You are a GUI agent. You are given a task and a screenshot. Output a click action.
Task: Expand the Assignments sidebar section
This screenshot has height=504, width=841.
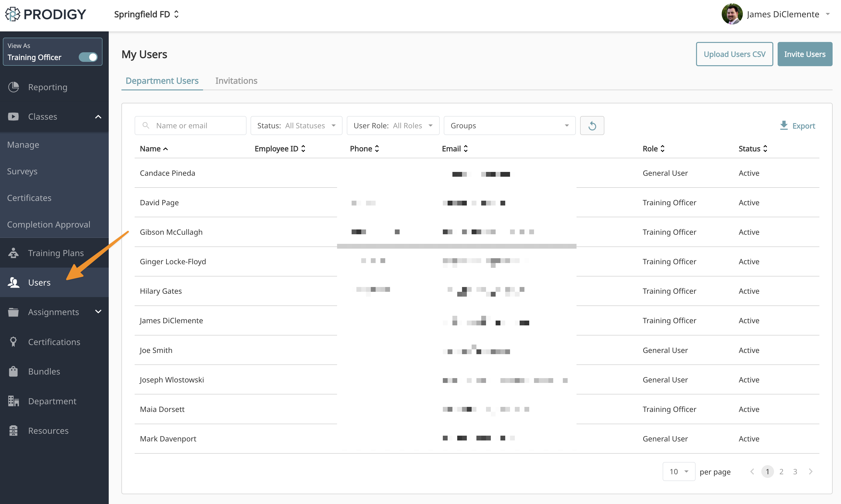(98, 311)
